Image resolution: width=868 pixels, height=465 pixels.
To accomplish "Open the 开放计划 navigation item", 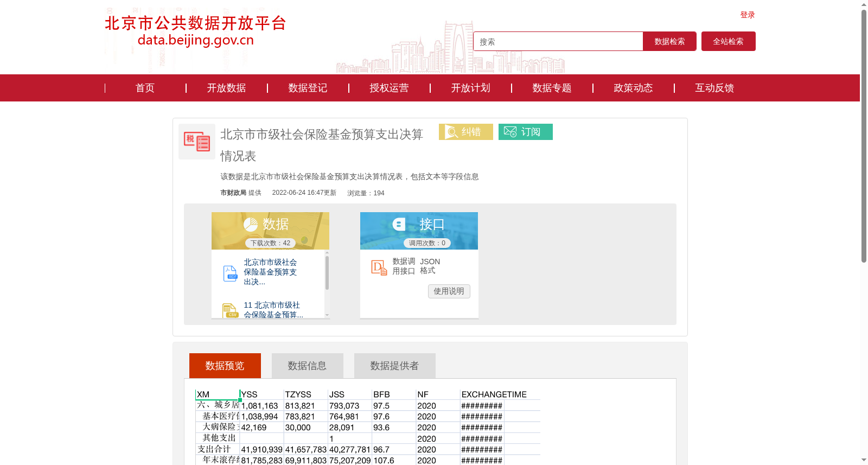I will point(471,88).
